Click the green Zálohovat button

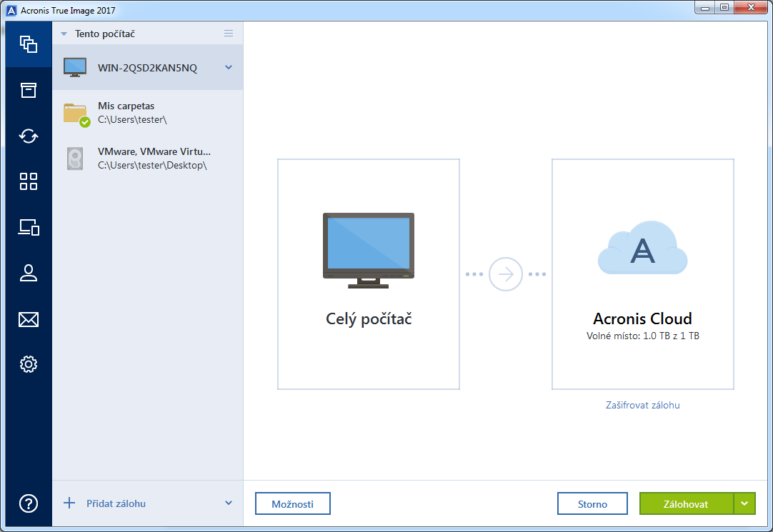(687, 503)
